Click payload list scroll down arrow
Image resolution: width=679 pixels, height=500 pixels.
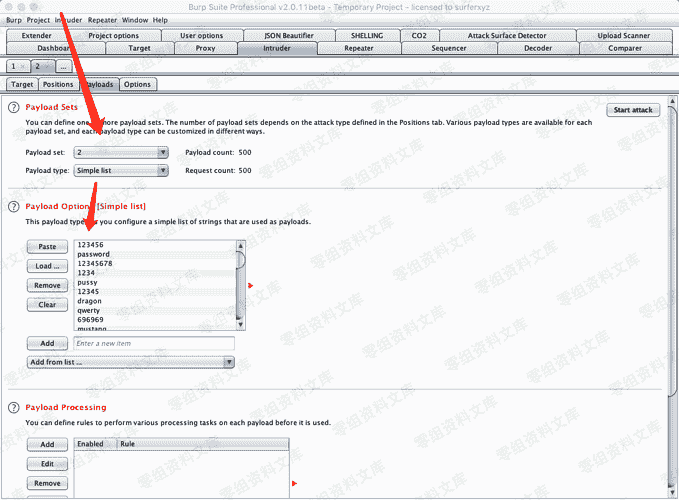(240, 324)
